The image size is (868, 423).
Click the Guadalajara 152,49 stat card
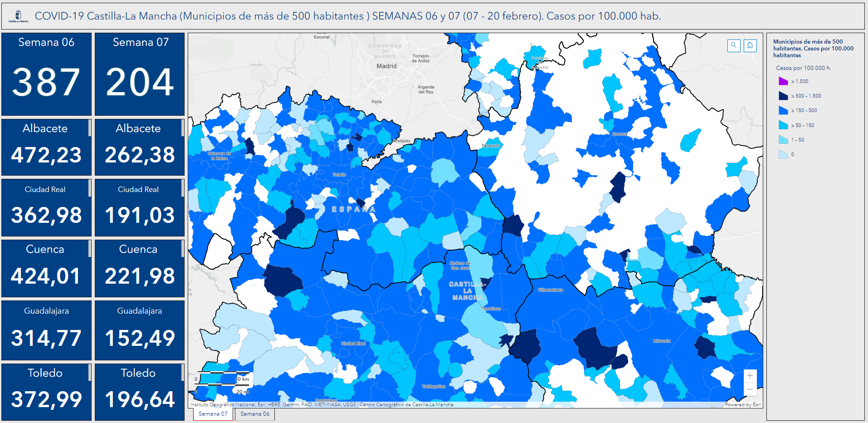[x=139, y=330]
